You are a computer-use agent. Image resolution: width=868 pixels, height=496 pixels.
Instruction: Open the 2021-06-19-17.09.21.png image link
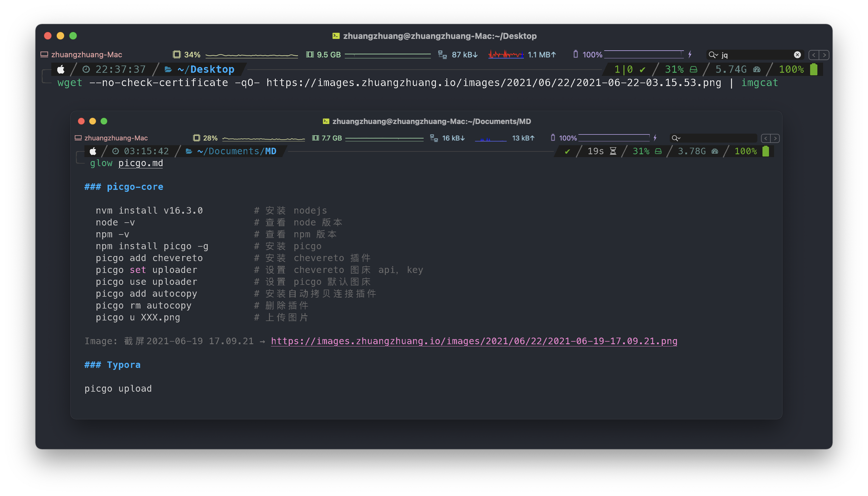(x=474, y=341)
